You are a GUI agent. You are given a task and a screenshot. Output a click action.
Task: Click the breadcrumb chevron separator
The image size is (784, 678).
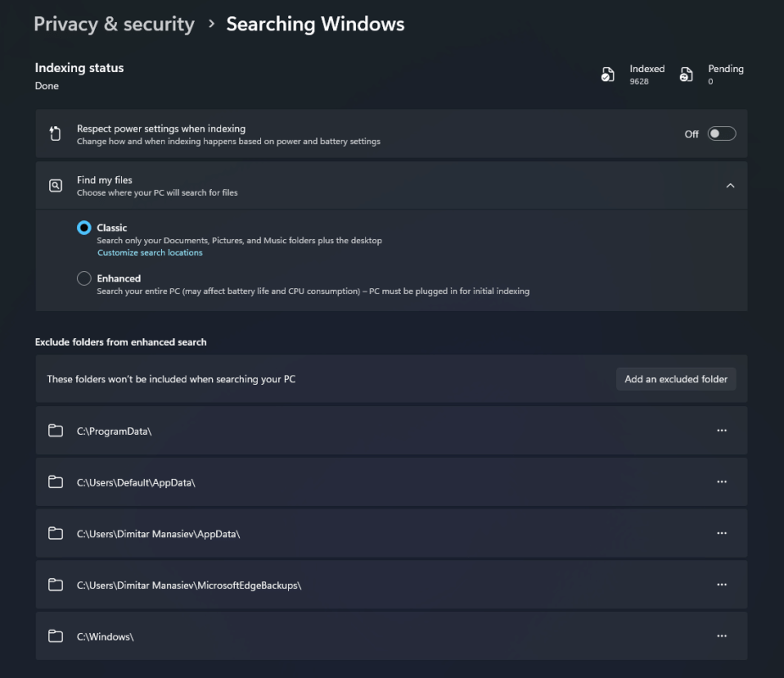pos(211,24)
